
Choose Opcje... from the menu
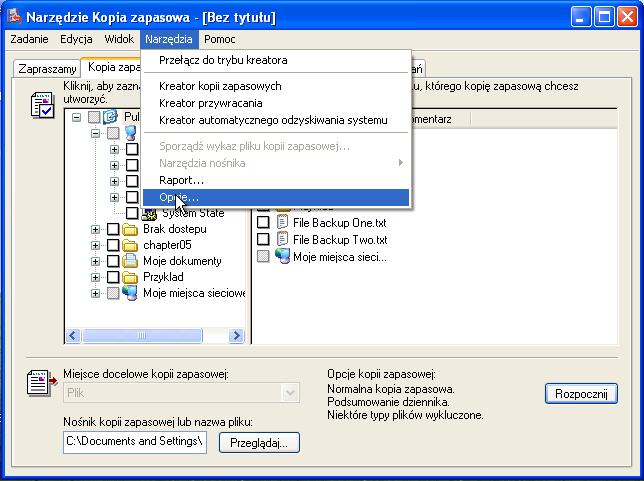[276, 198]
